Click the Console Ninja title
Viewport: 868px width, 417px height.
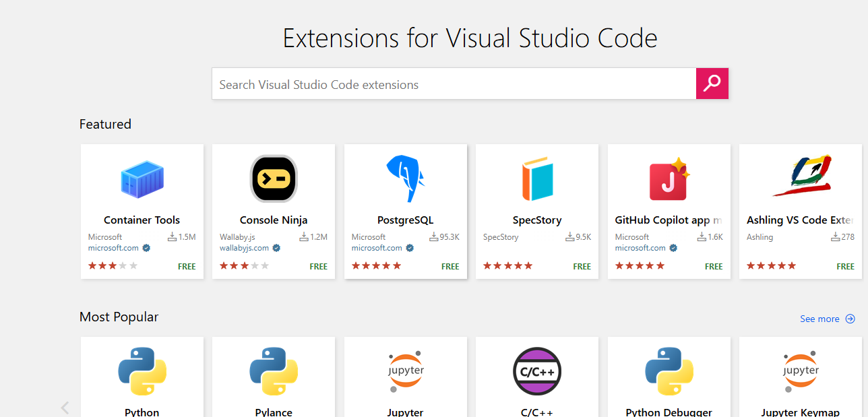[x=274, y=220]
